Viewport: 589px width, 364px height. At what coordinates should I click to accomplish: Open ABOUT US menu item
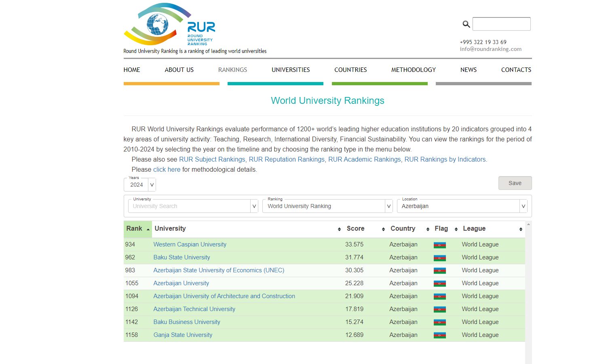coord(179,70)
